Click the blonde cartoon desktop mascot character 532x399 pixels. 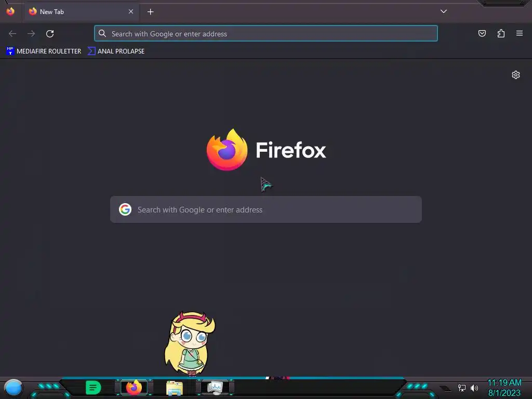click(x=190, y=344)
